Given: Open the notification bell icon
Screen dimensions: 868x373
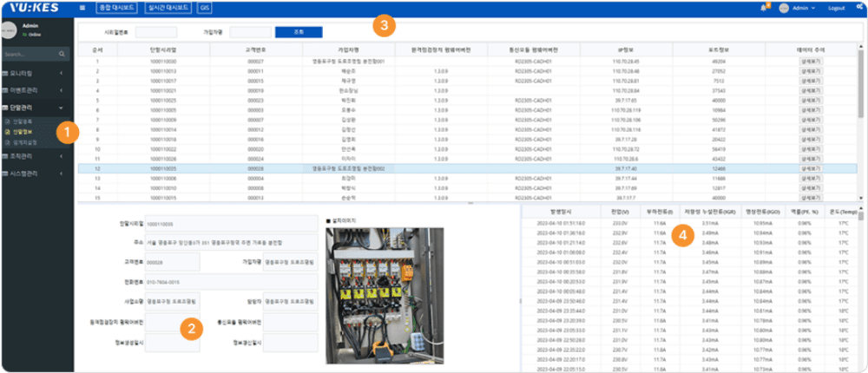Looking at the screenshot, I should pos(763,8).
